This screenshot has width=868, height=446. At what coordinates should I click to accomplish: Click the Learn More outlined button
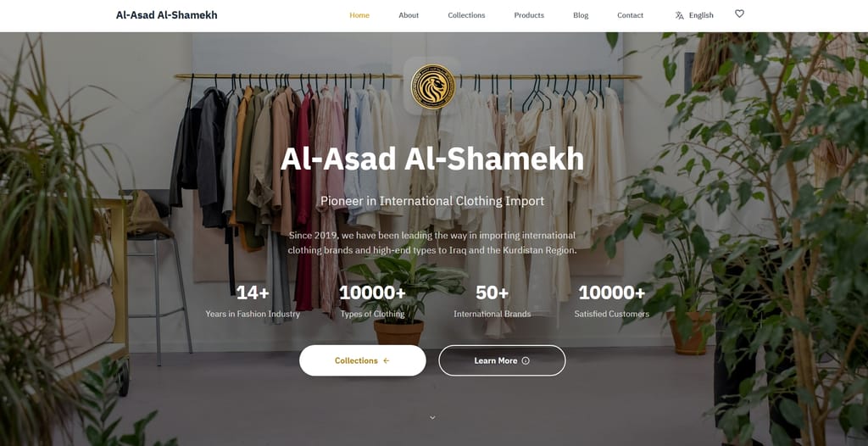tap(502, 360)
